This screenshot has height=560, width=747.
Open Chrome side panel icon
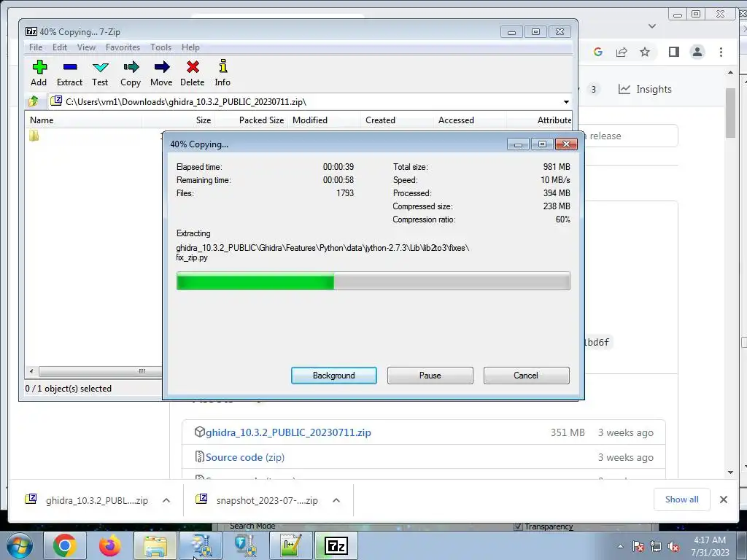pos(673,52)
